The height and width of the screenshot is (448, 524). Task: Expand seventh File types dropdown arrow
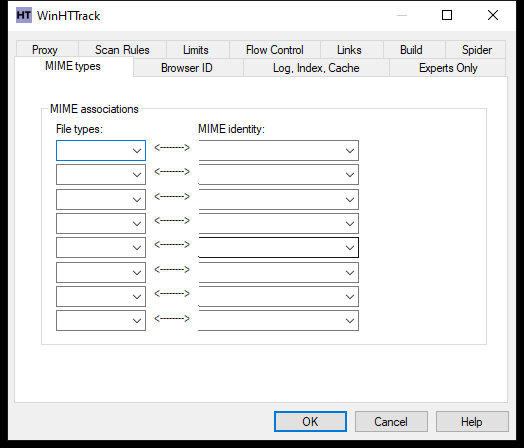137,297
